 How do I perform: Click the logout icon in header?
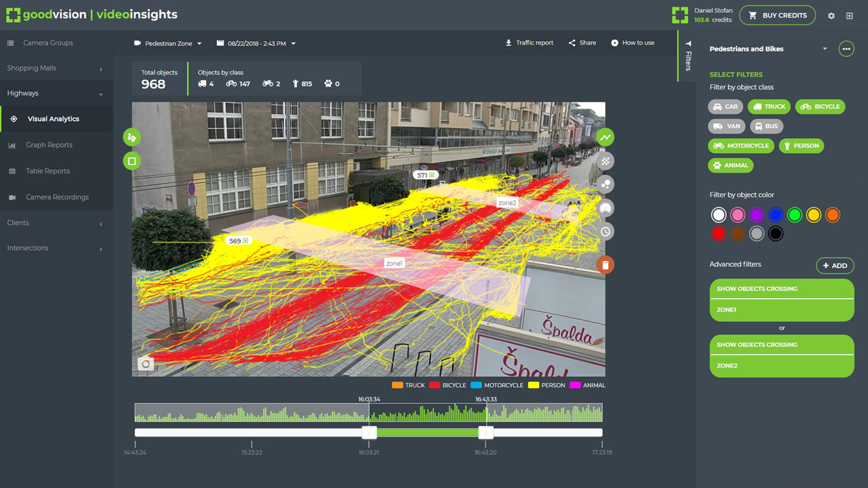[x=850, y=16]
